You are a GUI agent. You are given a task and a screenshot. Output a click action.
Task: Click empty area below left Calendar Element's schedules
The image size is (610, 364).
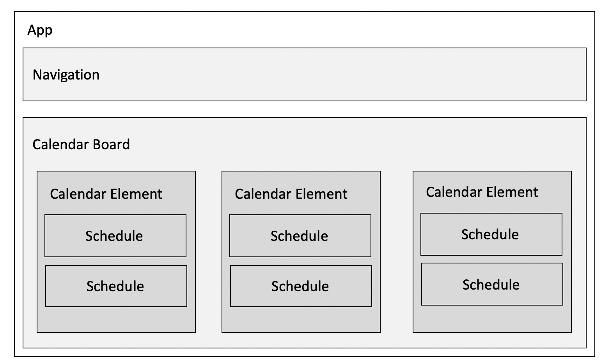click(116, 319)
